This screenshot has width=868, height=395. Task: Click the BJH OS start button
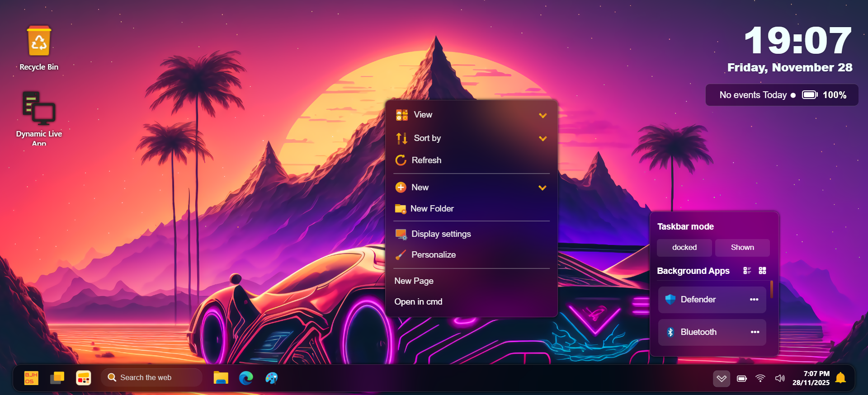pos(31,378)
